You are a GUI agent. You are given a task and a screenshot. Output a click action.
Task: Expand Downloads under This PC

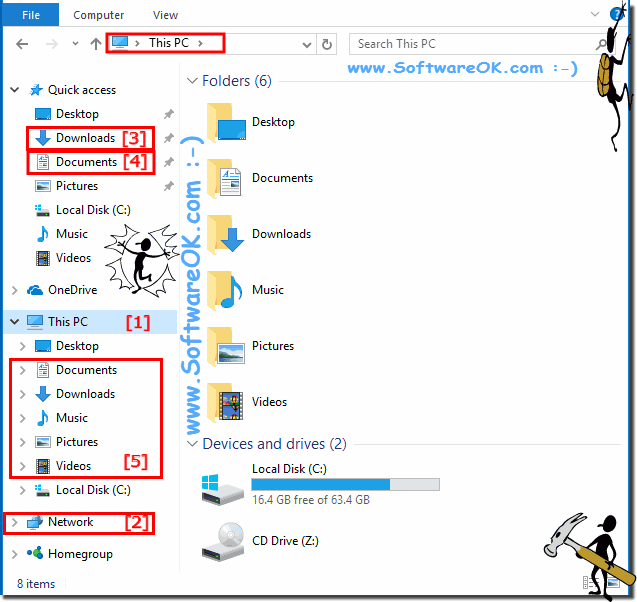(x=23, y=394)
